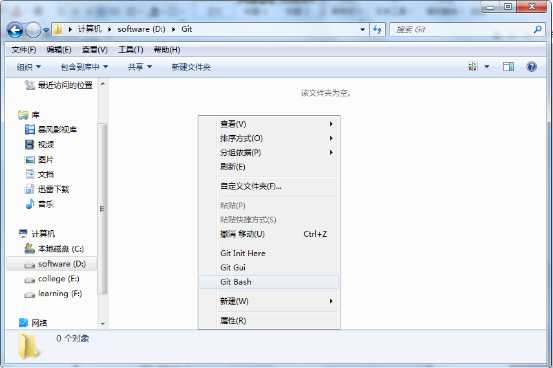The width and height of the screenshot is (553, 368).
Task: Choose 刷新(E) in context menu
Action: click(x=270, y=167)
